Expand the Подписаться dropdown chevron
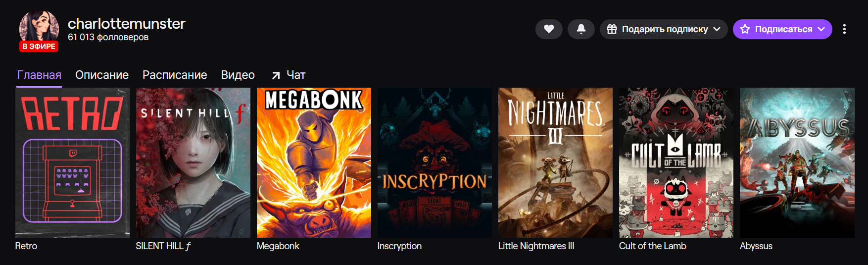The width and height of the screenshot is (868, 265). tap(821, 29)
